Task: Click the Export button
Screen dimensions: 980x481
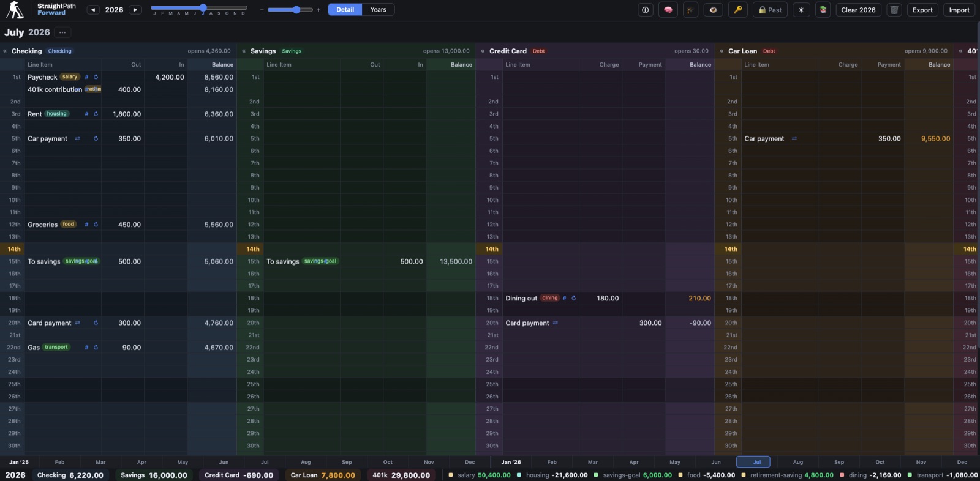Action: [x=922, y=10]
